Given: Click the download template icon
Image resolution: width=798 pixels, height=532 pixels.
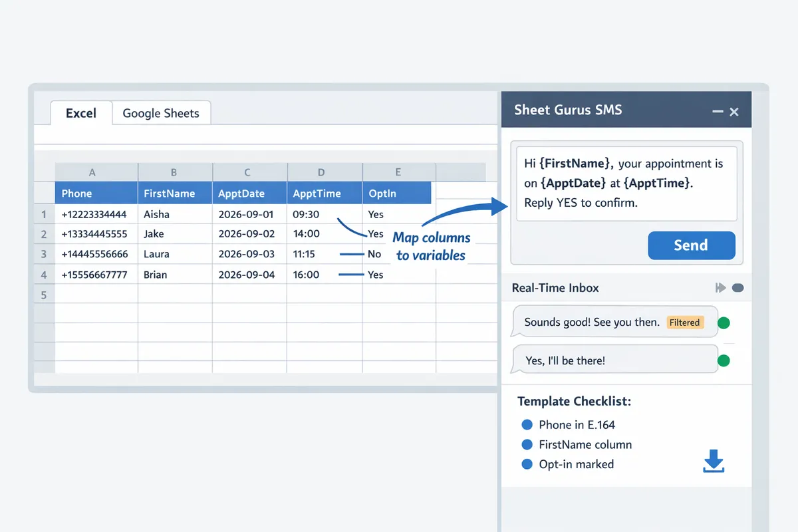Looking at the screenshot, I should click(714, 461).
